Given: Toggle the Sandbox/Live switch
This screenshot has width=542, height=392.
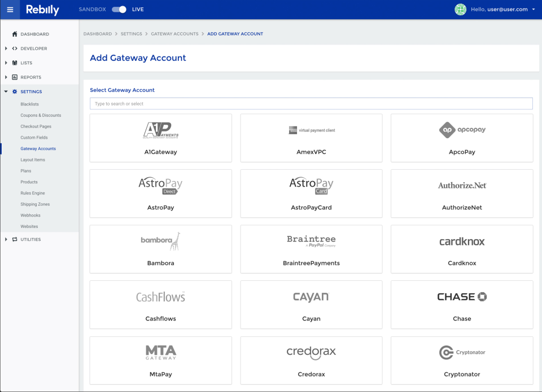Looking at the screenshot, I should tap(119, 10).
